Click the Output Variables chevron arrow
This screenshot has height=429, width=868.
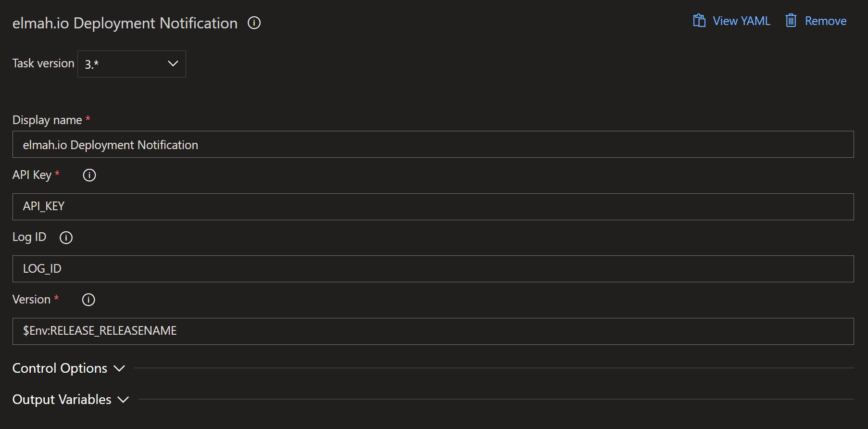click(123, 400)
